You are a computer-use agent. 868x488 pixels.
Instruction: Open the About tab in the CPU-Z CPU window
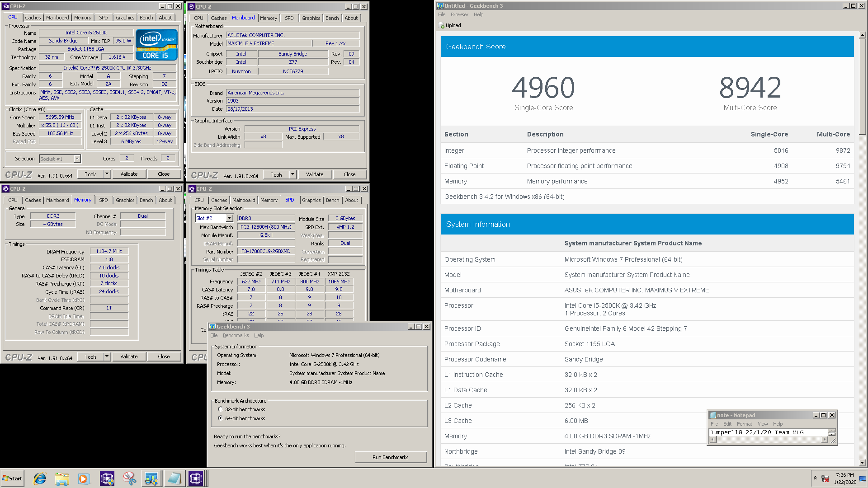pos(165,18)
